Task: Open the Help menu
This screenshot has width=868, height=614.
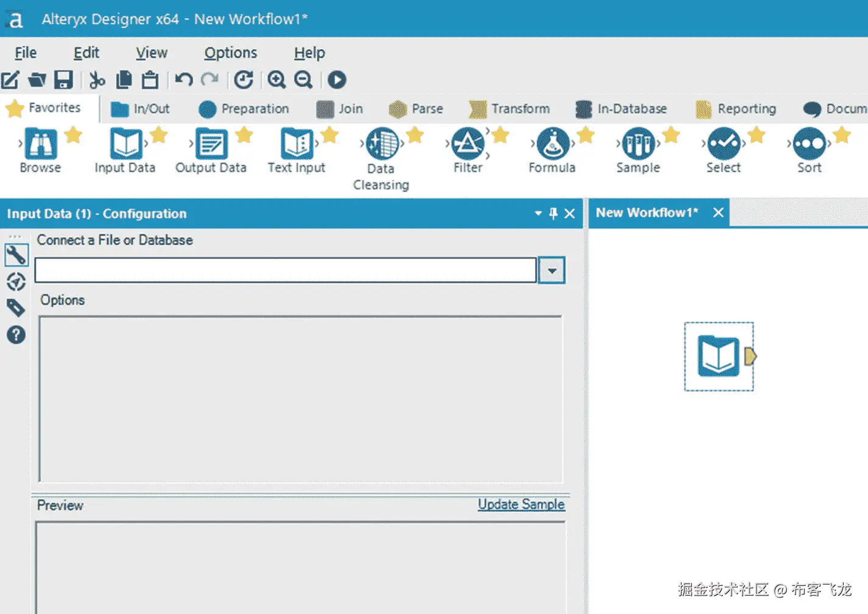Action: pyautogui.click(x=309, y=53)
